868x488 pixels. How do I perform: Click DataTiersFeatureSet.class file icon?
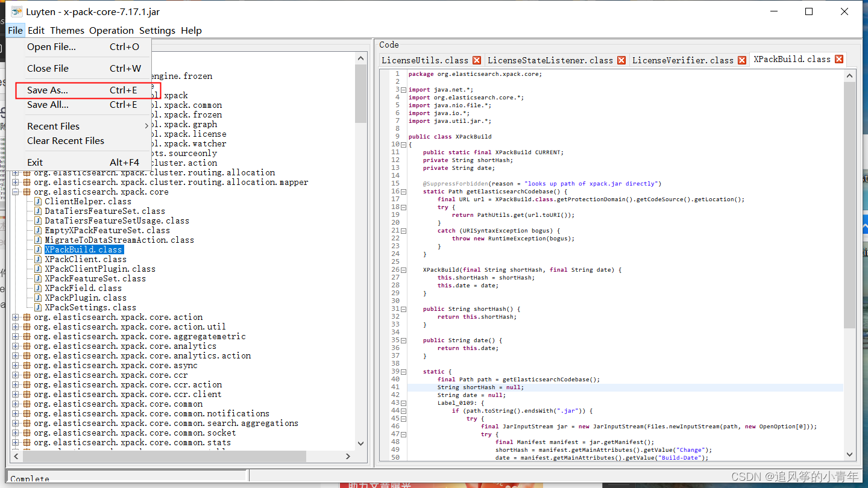[x=38, y=211]
